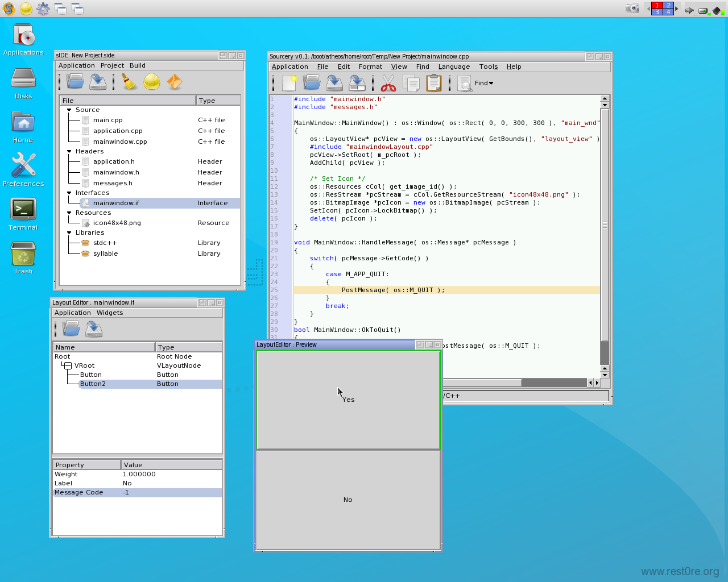Launch the Terminal desktop icon

pyautogui.click(x=23, y=214)
